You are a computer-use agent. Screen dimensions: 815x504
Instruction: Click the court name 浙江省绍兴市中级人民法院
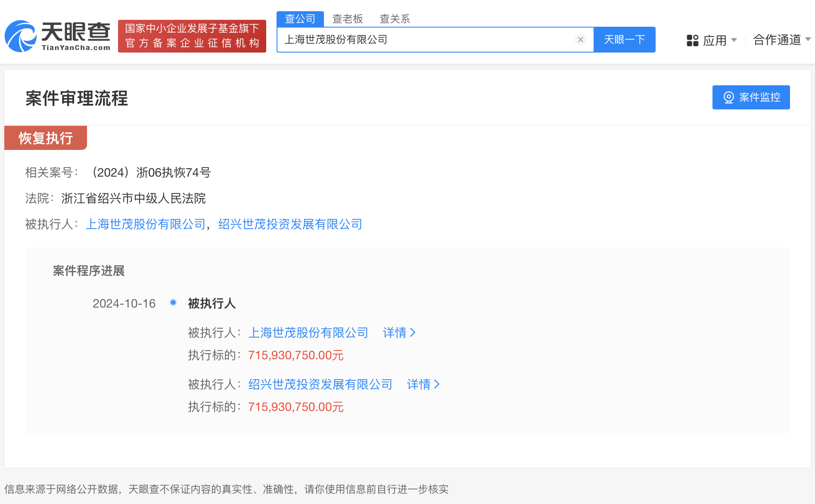click(x=134, y=198)
